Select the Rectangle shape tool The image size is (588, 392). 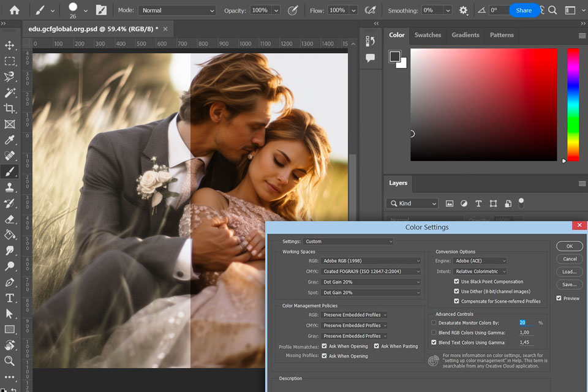(9, 330)
